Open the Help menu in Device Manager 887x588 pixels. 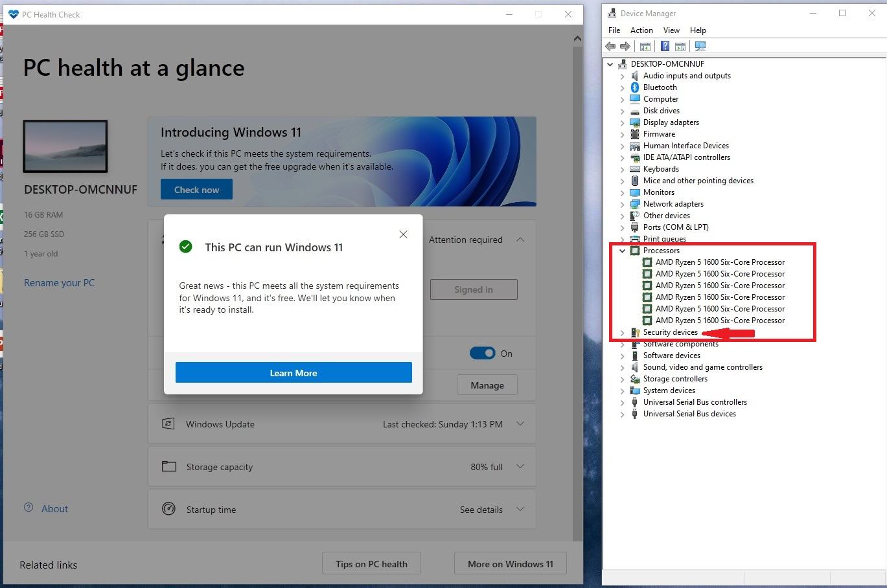click(x=698, y=30)
